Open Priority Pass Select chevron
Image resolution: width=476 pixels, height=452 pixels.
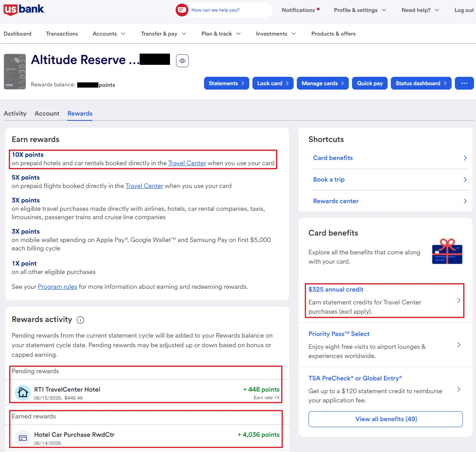[x=459, y=345]
